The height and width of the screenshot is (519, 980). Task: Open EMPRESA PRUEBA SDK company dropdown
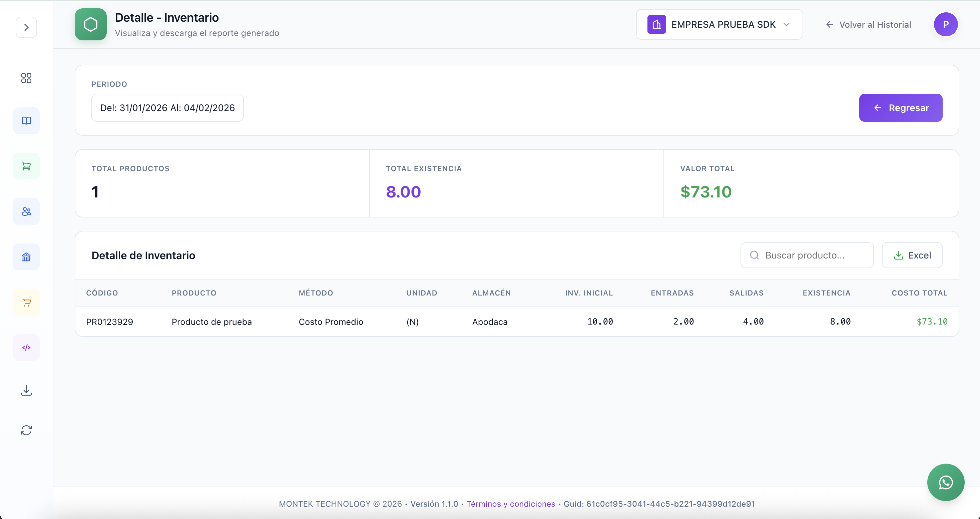[x=719, y=25]
